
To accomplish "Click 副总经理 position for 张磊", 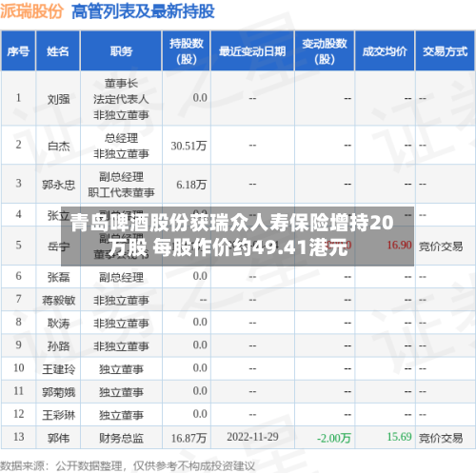I will coord(121,277).
